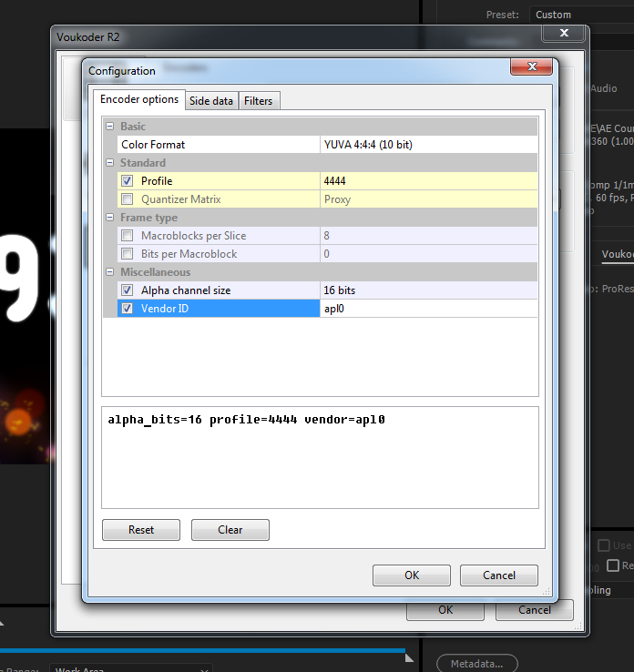This screenshot has width=634, height=672.
Task: Select the Encoder options tab
Action: (x=138, y=99)
